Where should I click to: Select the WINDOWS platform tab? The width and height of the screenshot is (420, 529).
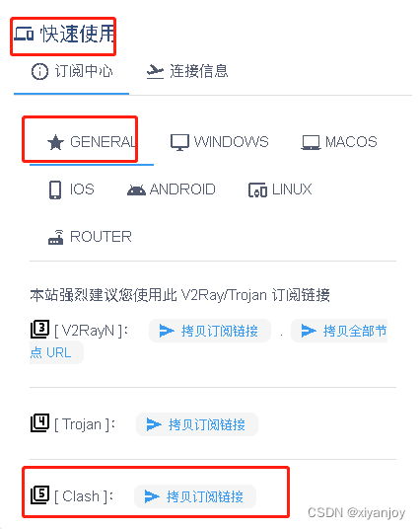coord(220,142)
